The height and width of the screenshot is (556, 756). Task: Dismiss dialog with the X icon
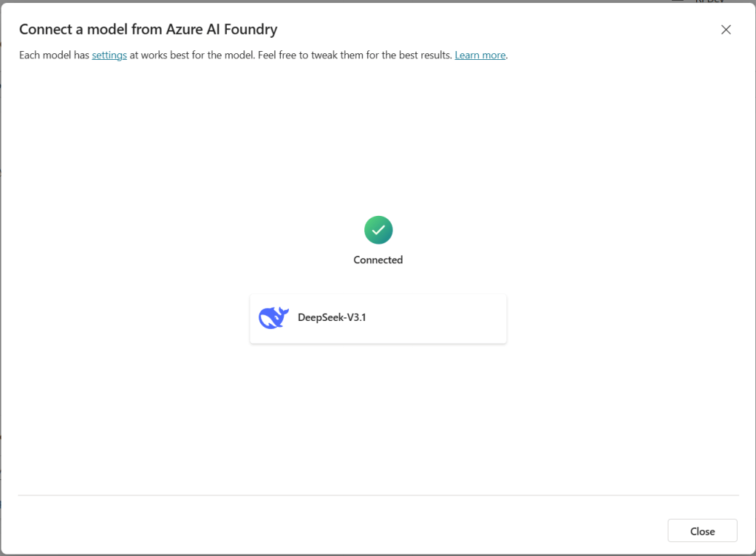(x=726, y=30)
